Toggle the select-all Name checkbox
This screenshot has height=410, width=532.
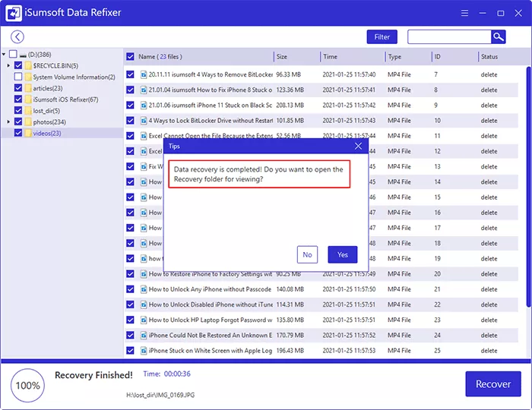click(x=131, y=57)
